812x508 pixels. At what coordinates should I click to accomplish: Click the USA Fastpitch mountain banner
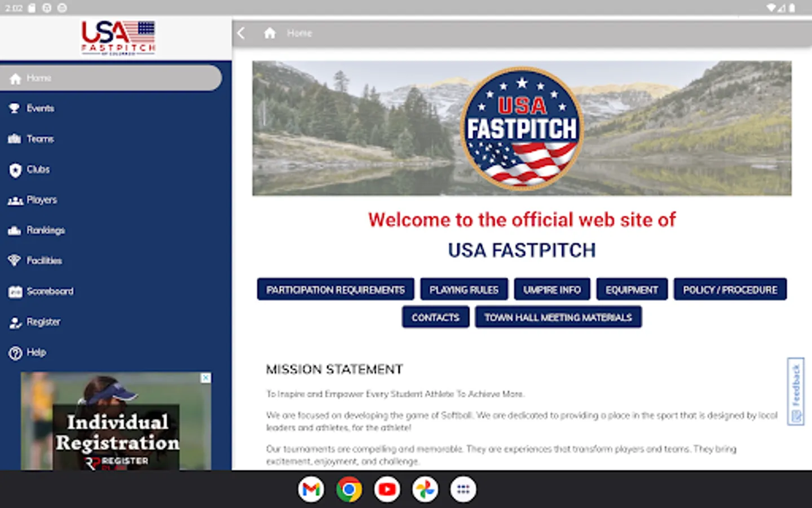[x=522, y=128]
